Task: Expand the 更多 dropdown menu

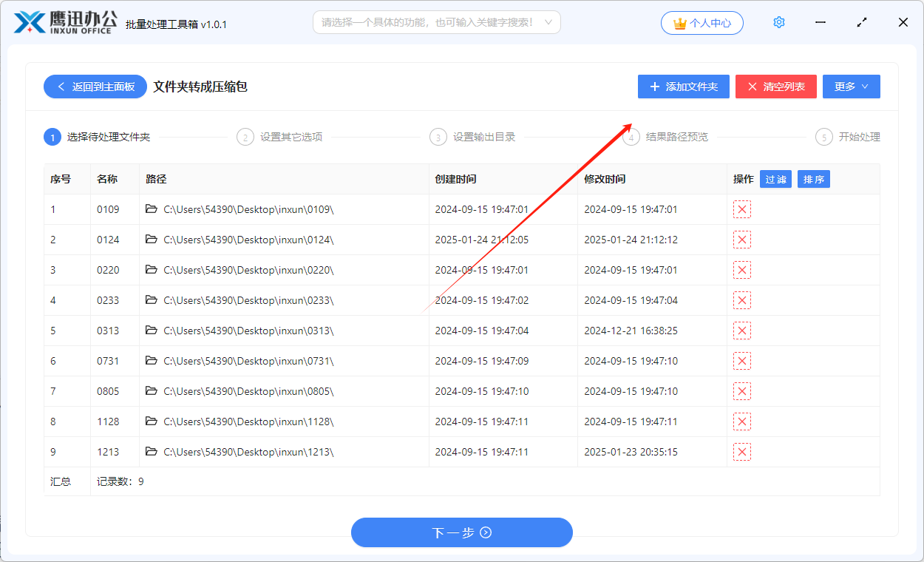Action: (x=852, y=87)
